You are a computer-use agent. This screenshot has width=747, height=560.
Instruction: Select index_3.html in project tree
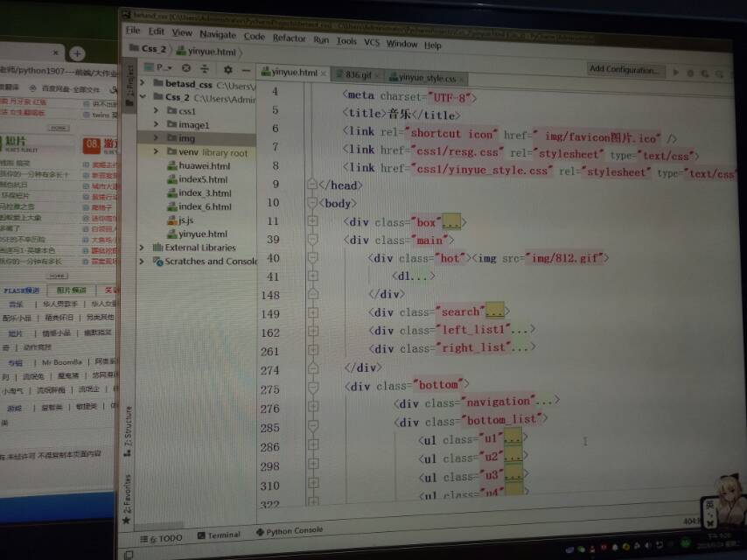click(x=199, y=193)
